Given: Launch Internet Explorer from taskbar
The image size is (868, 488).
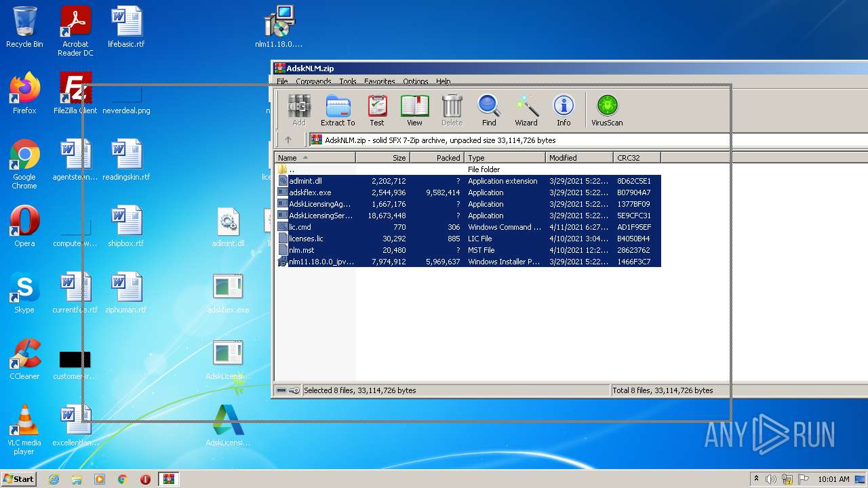Looking at the screenshot, I should (x=54, y=479).
